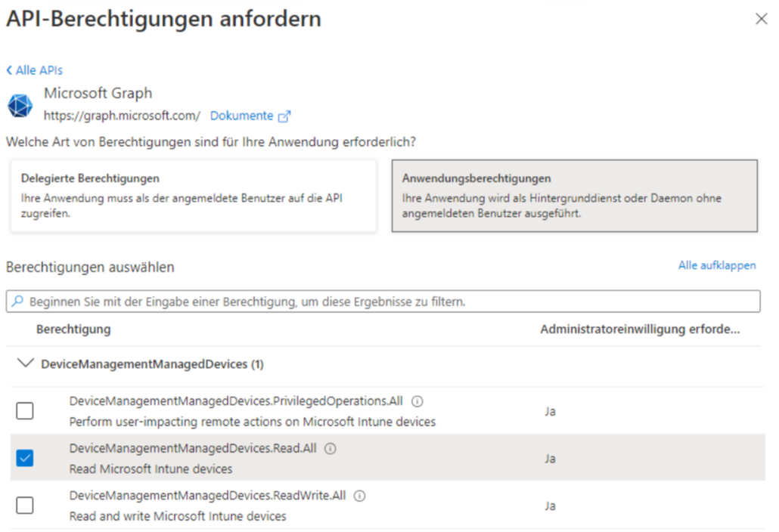The width and height of the screenshot is (779, 532).
Task: Click the DeviceManagementManagedDevices.ReadWrite.All permission name
Action: [207, 495]
